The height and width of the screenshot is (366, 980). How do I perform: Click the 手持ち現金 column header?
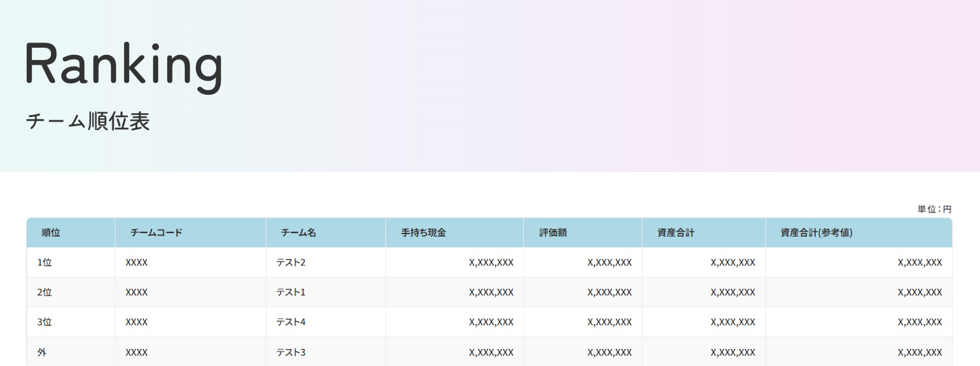pos(423,233)
